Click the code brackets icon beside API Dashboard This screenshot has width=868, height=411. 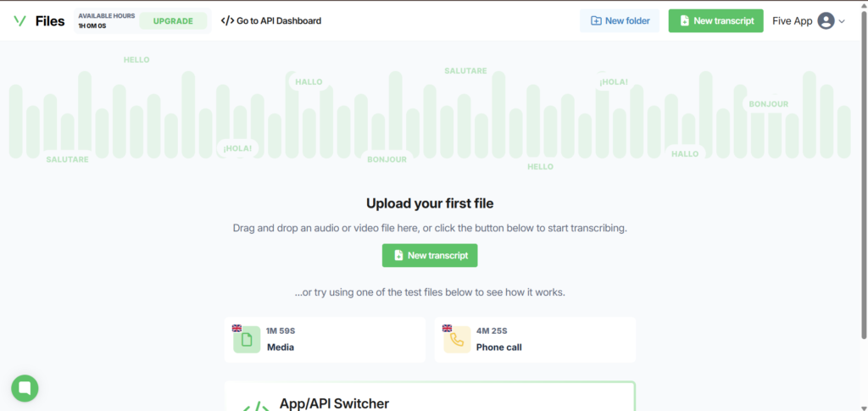(x=227, y=21)
